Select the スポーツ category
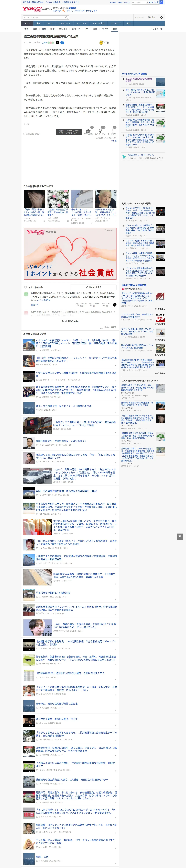The width and height of the screenshot is (186, 868). coord(76,29)
